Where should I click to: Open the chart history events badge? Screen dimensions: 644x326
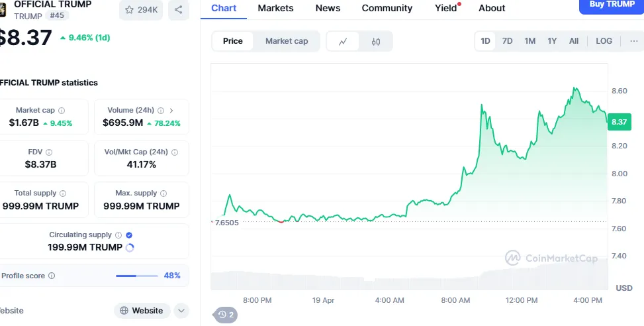[226, 315]
